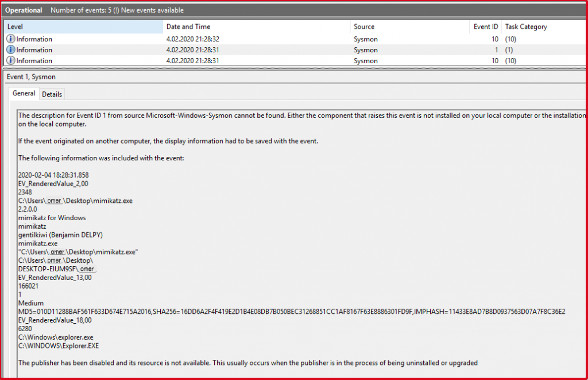Sort events by the Source column
The height and width of the screenshot is (380, 588).
365,26
